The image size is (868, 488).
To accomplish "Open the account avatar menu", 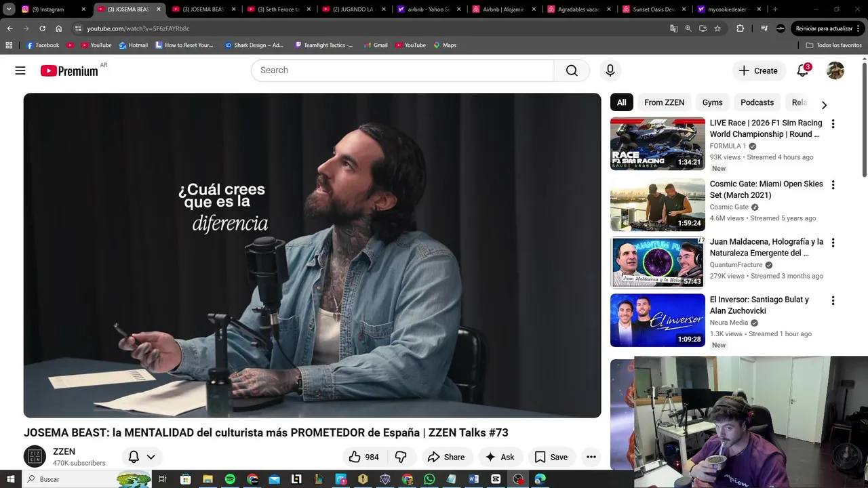I will [835, 70].
